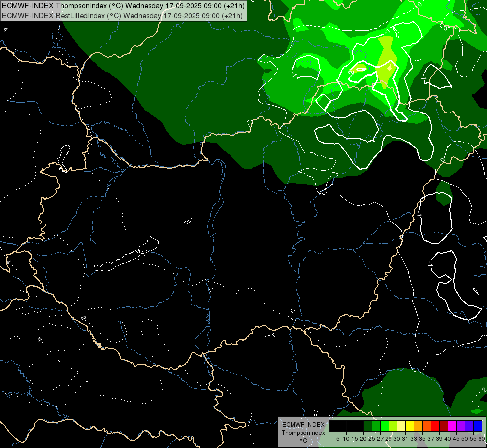This screenshot has height=448, width=487.
Task: Click the yellow-green 29-30 legend swatch
Action: pyautogui.click(x=393, y=426)
